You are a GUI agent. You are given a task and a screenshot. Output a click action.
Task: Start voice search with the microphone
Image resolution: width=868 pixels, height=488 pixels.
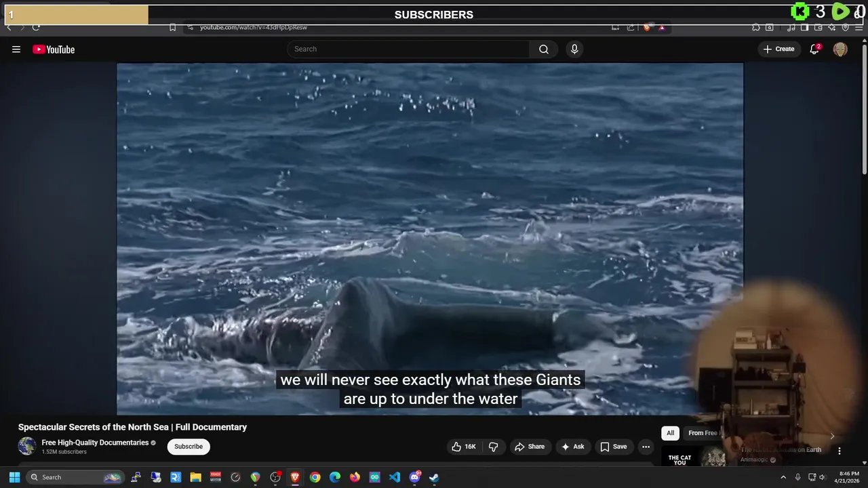574,49
